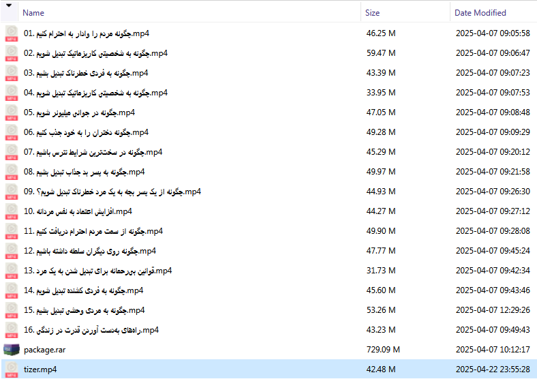Viewport: 537px width, 392px height.
Task: Click the 47.77 M size value
Action: coord(381,251)
